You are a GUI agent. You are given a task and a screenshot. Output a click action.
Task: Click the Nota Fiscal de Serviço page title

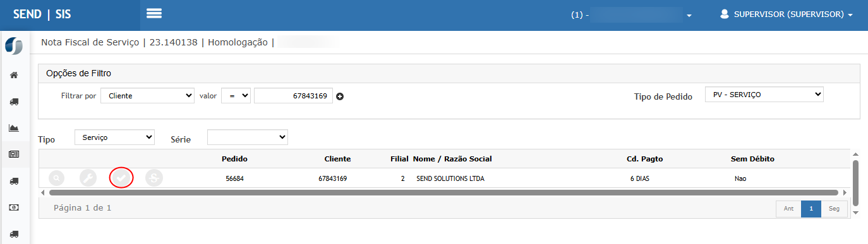coord(90,43)
